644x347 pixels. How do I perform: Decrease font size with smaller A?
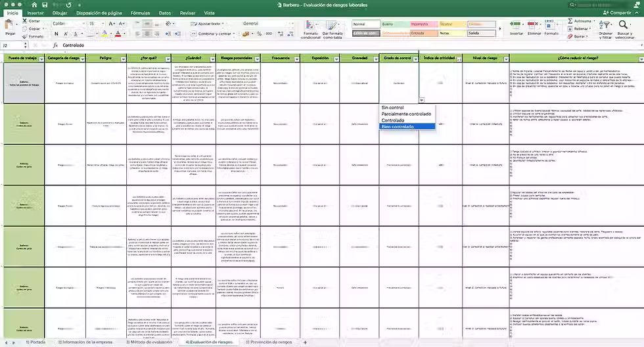[121, 24]
